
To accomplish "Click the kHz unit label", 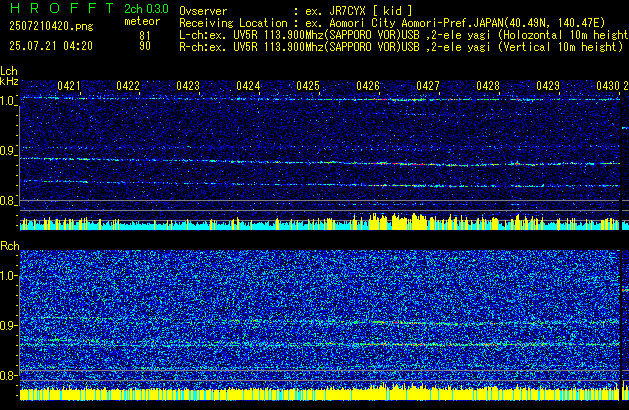I will (x=9, y=81).
